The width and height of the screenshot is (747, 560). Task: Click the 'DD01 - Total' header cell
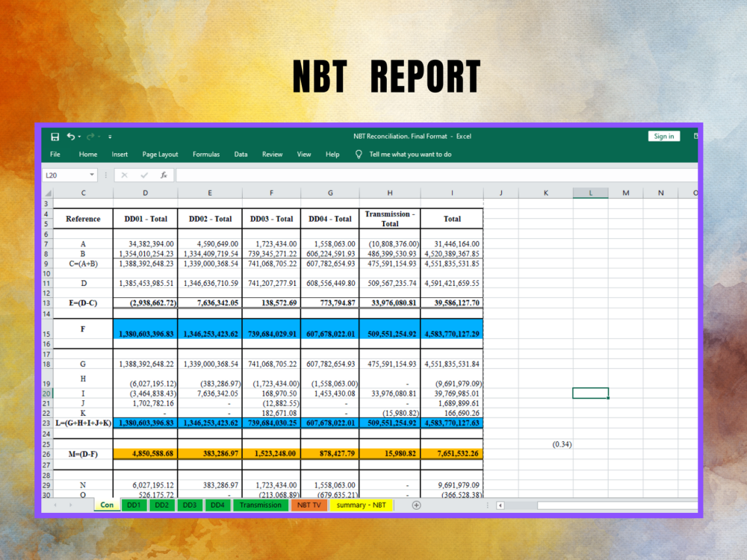point(146,219)
